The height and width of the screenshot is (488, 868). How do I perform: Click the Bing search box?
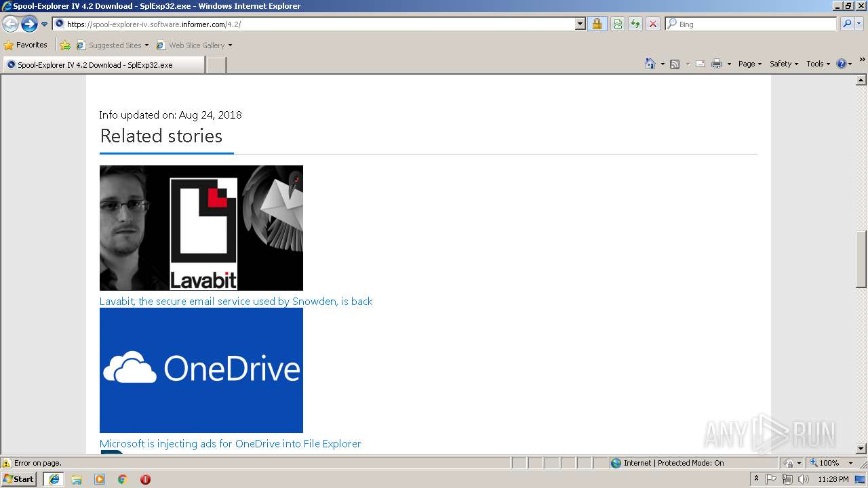click(751, 24)
